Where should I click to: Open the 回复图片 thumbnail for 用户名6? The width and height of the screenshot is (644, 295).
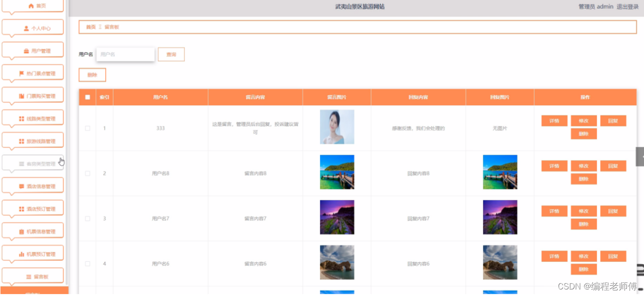[x=500, y=262]
